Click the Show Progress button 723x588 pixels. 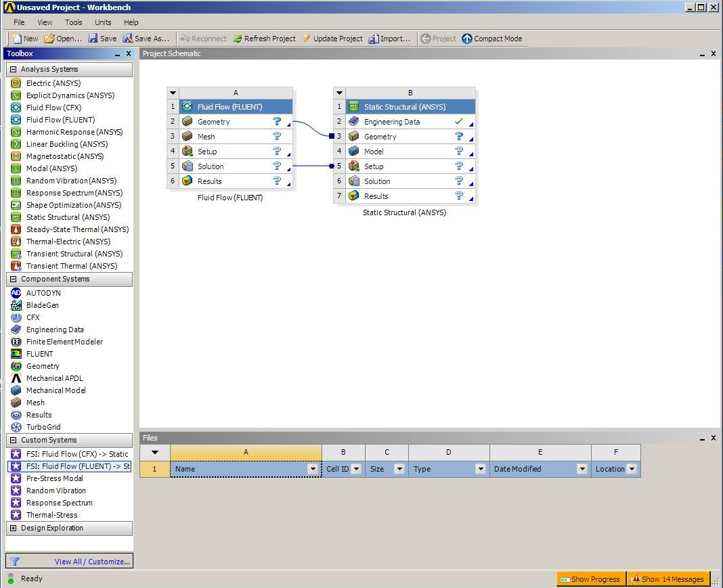tap(591, 579)
